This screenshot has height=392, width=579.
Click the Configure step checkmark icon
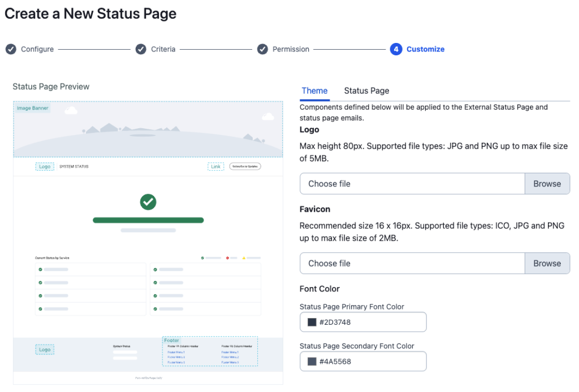click(x=11, y=49)
